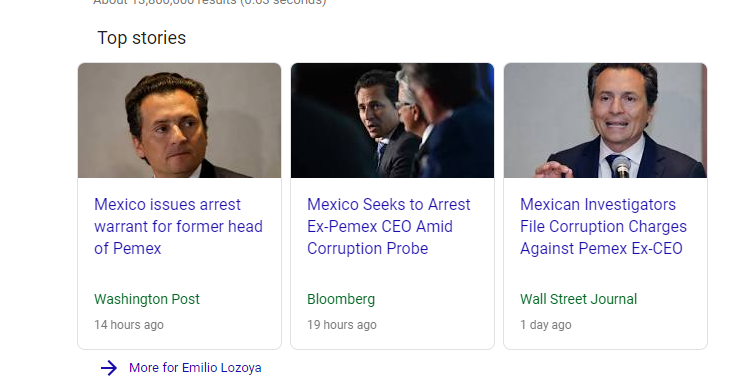Click the arrow icon beside More for Emilio Lozoya
This screenshot has width=746, height=390.
pyautogui.click(x=109, y=368)
